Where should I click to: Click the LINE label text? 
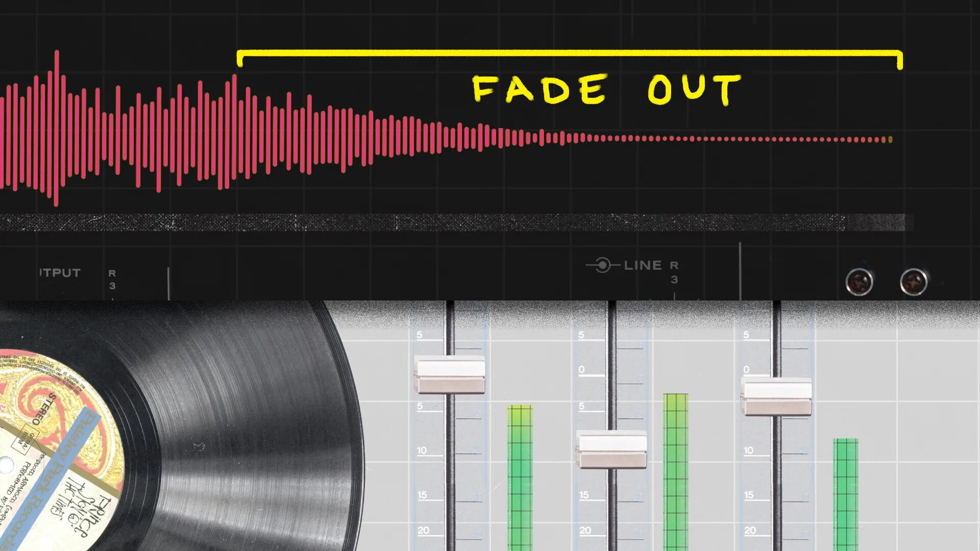point(643,265)
